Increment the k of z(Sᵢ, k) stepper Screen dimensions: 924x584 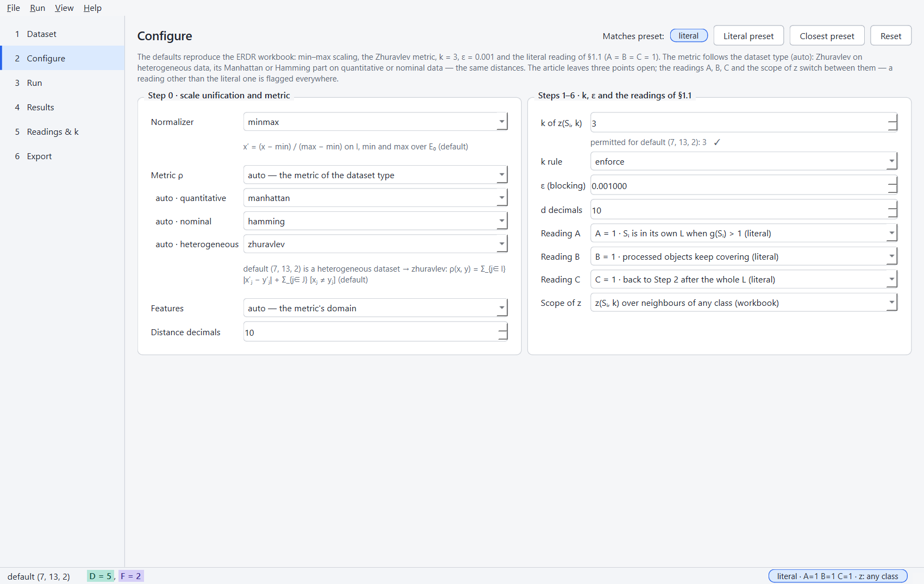coord(892,118)
